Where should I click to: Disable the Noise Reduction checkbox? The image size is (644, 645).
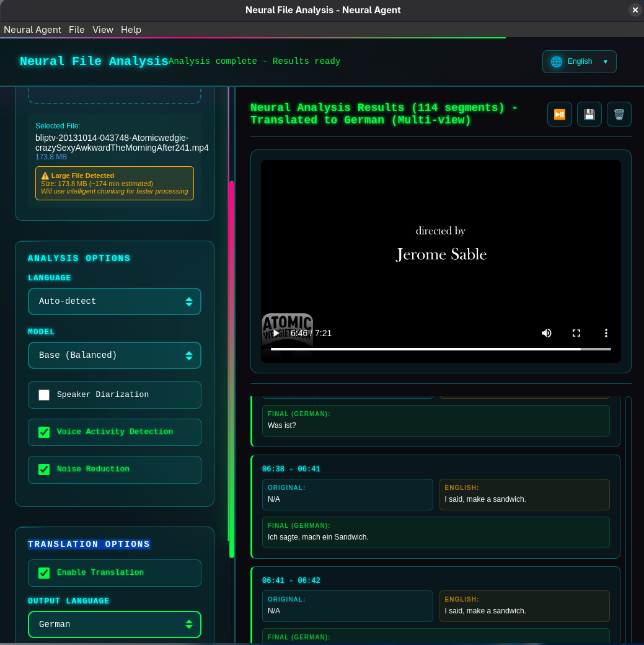coord(44,469)
